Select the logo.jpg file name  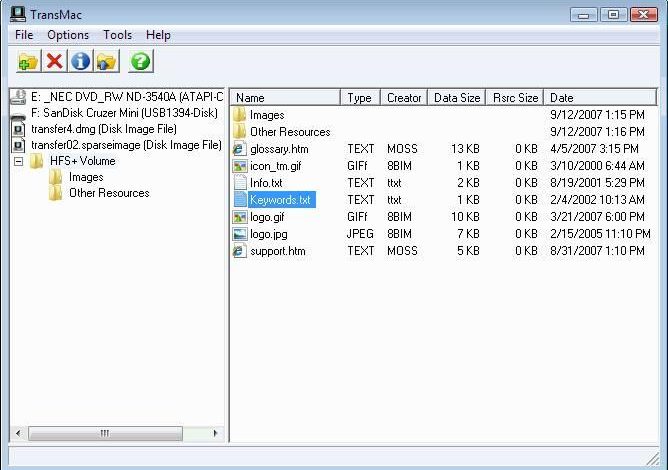269,234
